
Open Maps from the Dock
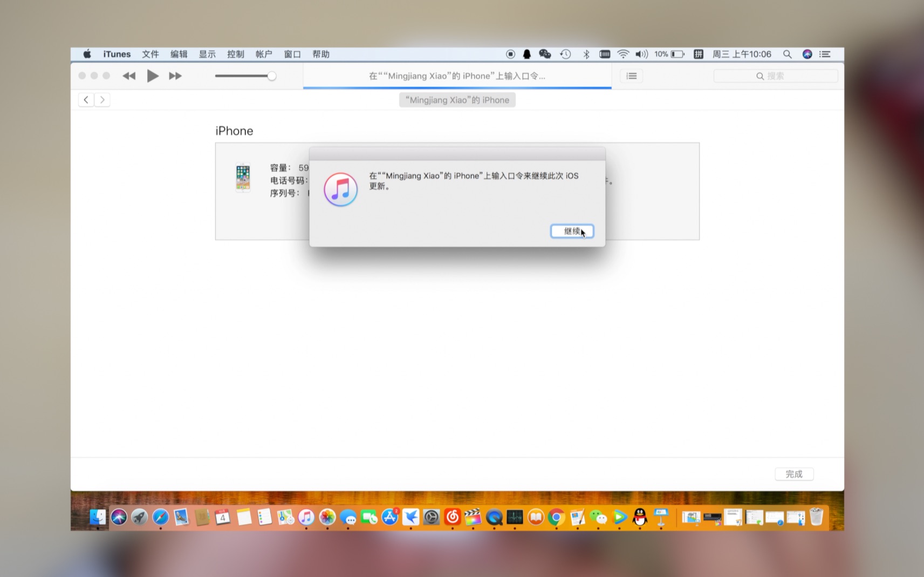(x=285, y=517)
